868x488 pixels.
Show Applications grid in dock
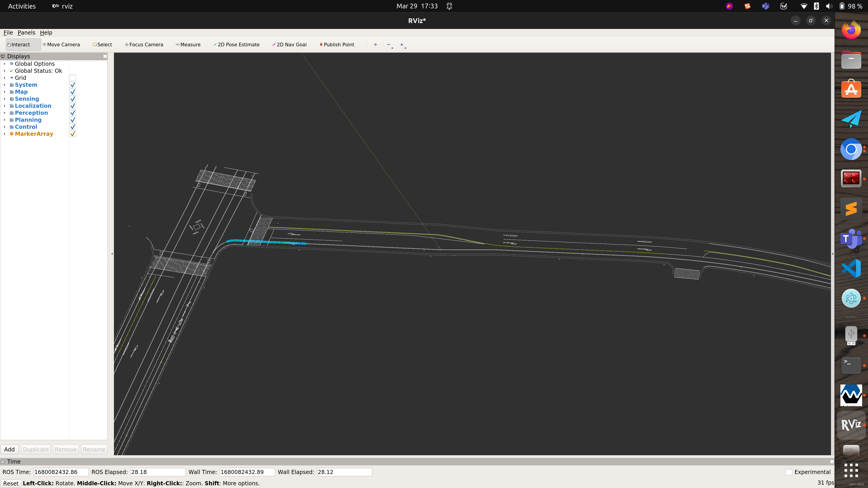(x=851, y=470)
